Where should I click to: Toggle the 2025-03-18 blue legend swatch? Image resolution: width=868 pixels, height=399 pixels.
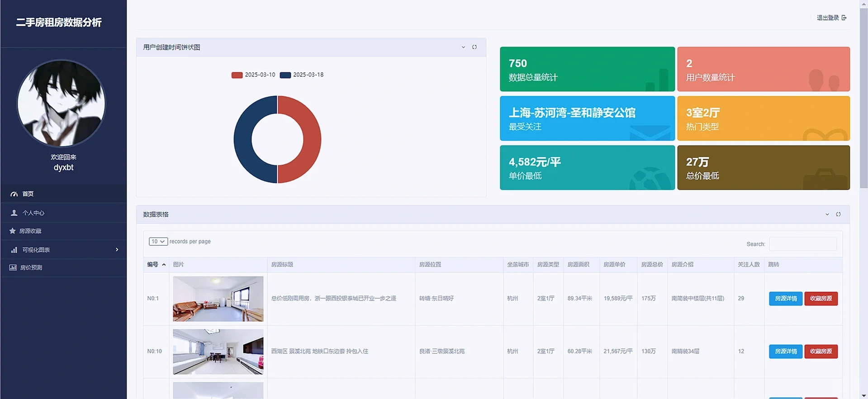tap(285, 75)
